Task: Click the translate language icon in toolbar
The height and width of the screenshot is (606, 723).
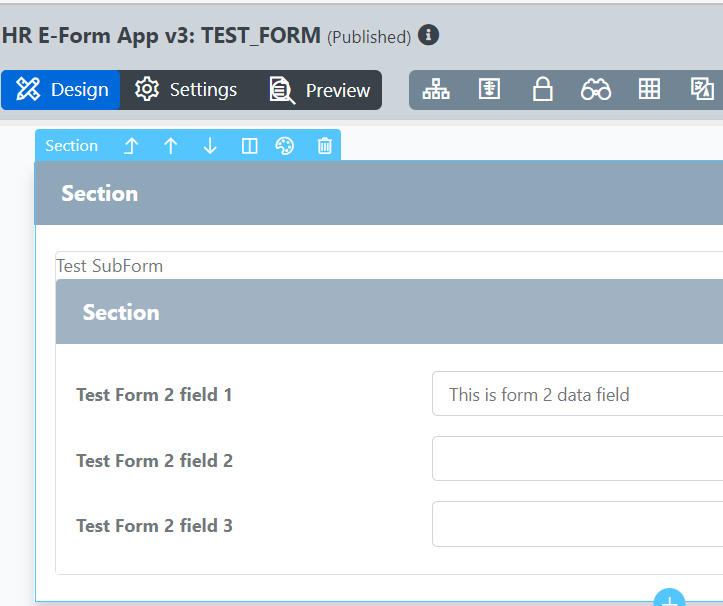Action: click(x=702, y=89)
